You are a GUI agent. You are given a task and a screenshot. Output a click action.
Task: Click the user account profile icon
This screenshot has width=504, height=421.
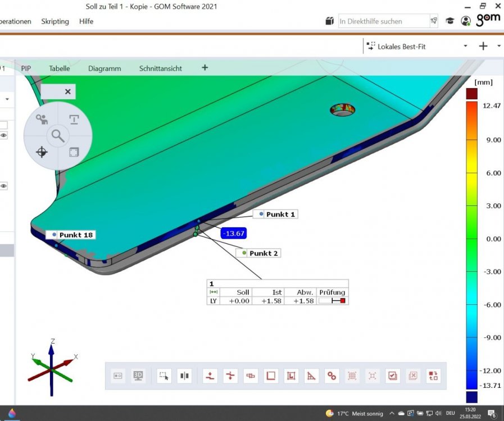pos(465,21)
